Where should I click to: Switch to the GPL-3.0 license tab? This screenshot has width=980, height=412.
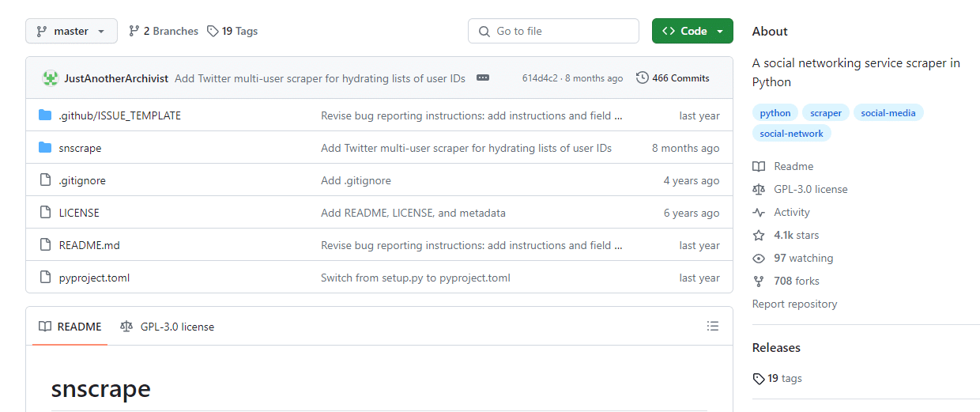point(168,327)
